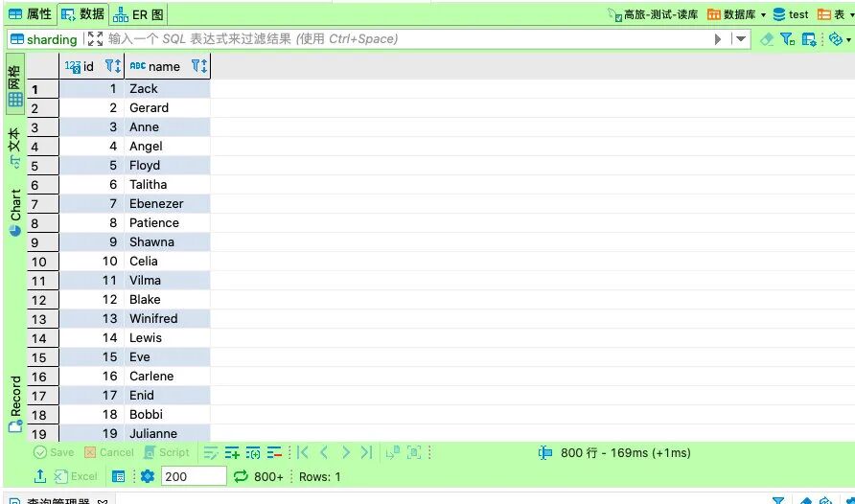The height and width of the screenshot is (504, 855).
Task: Click the fetch size field showing 200
Action: pyautogui.click(x=193, y=476)
